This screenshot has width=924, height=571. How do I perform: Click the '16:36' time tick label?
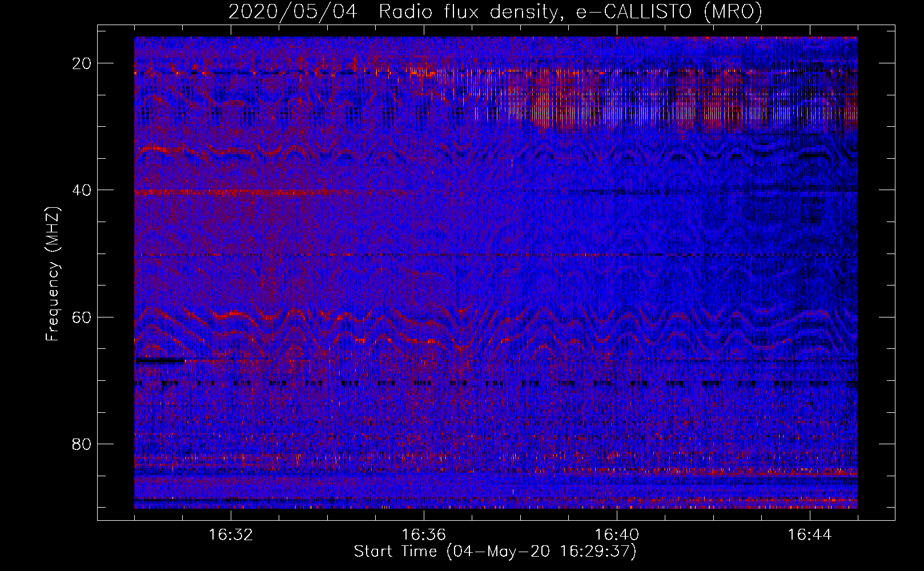click(424, 535)
